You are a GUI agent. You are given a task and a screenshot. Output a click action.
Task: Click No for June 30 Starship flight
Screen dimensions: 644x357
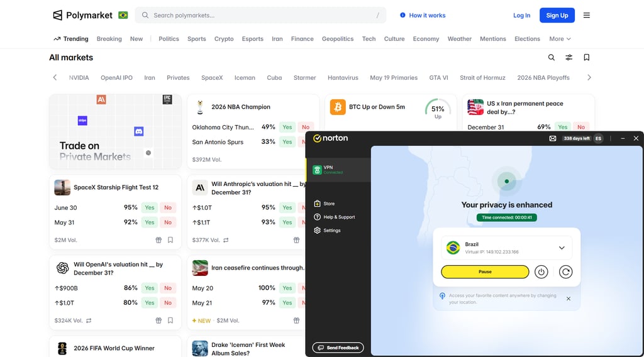pos(168,207)
